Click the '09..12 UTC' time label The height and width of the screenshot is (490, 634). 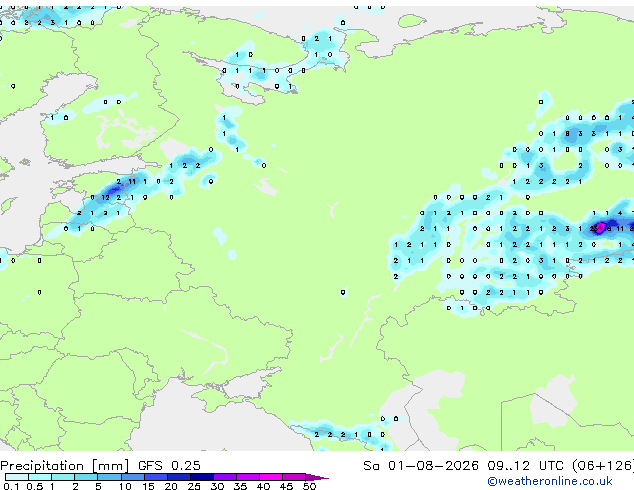click(525, 466)
